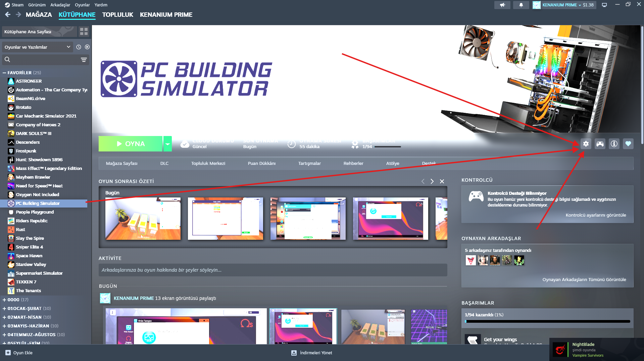This screenshot has height=361, width=644.
Task: Open controller layout icon
Action: click(600, 144)
